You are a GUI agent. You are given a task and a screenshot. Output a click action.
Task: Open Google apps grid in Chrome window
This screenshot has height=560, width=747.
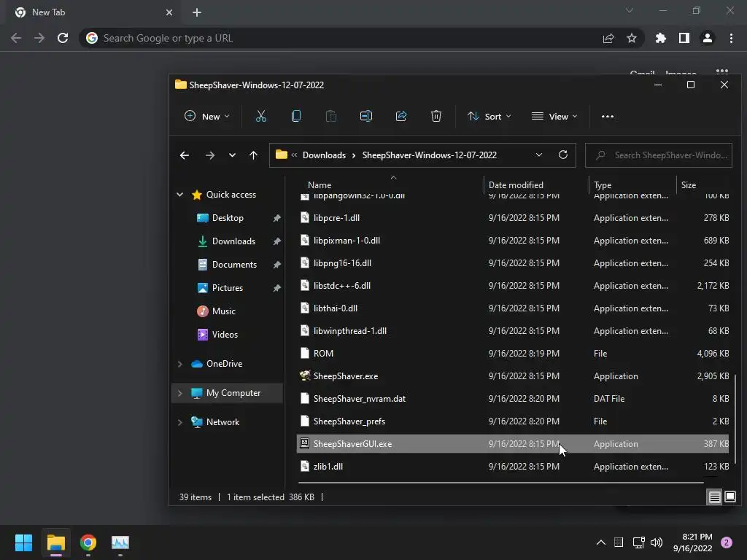click(722, 72)
